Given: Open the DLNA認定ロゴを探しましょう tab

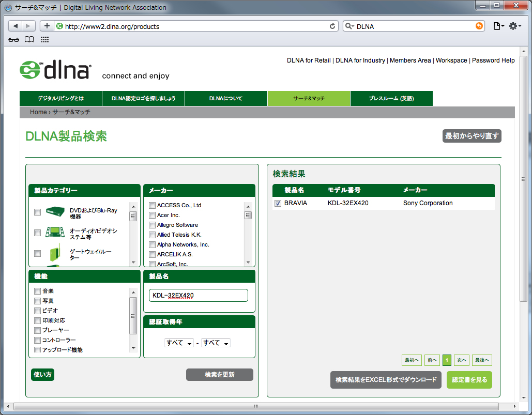Looking at the screenshot, I should 144,98.
